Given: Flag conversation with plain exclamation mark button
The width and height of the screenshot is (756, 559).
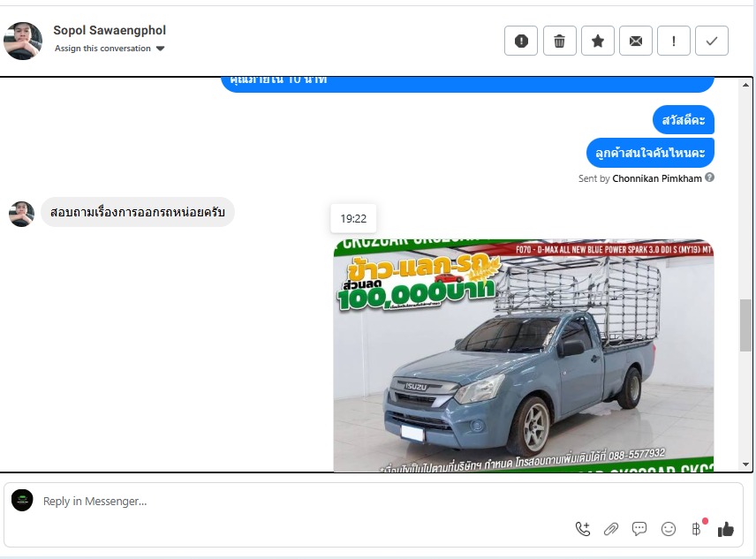Looking at the screenshot, I should (674, 41).
